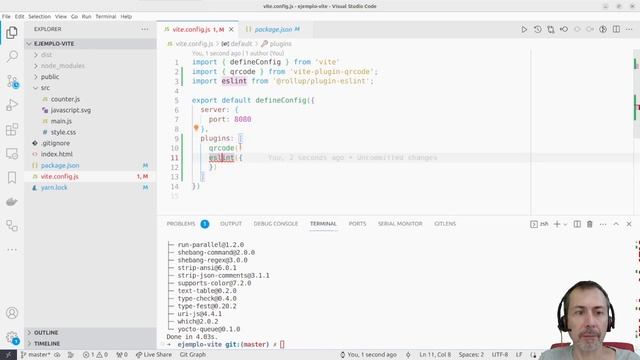Open the Accounts menu icon
The image size is (640, 360).
[12, 313]
